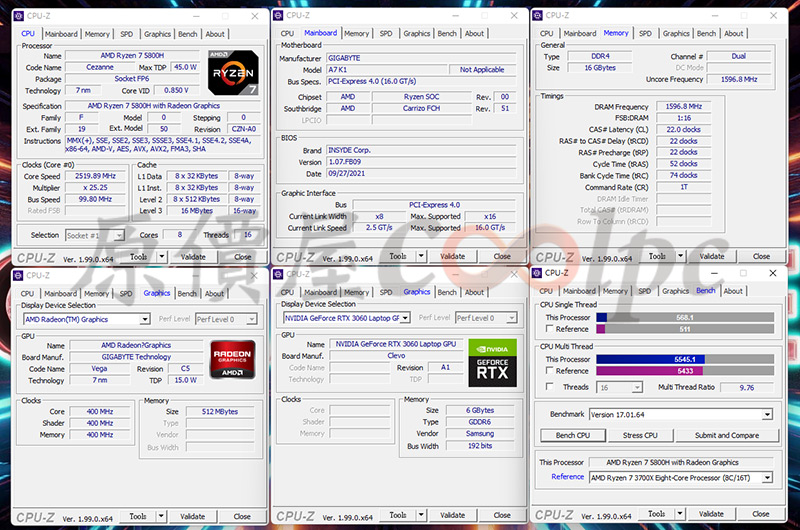Click the AMD Ryzen 7 5800H name field
The width and height of the screenshot is (800, 530).
133,55
